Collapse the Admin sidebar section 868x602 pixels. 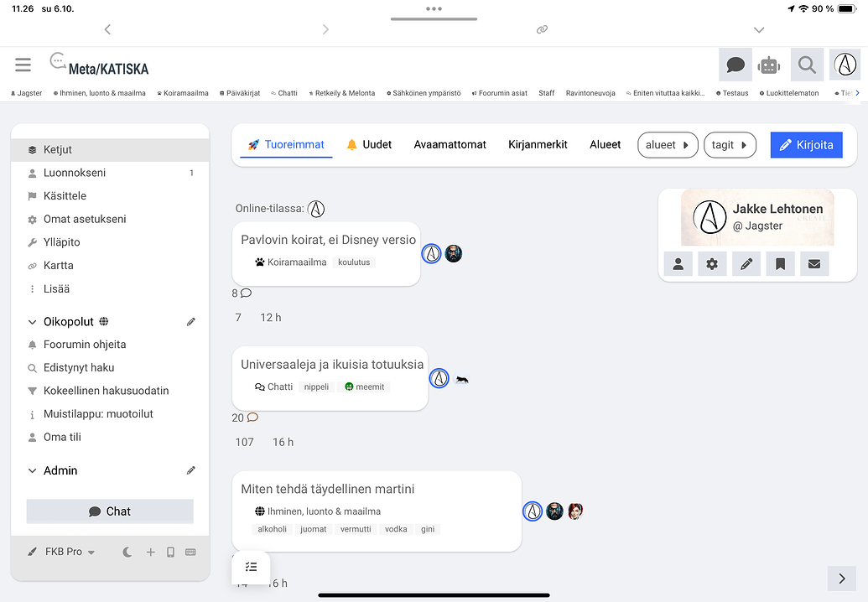[33, 471]
